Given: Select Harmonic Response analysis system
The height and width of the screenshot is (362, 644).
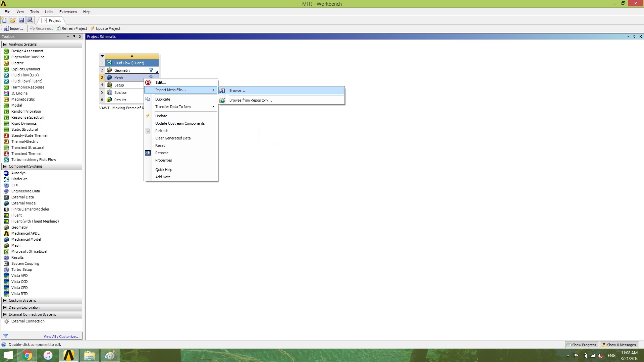Looking at the screenshot, I should [28, 87].
